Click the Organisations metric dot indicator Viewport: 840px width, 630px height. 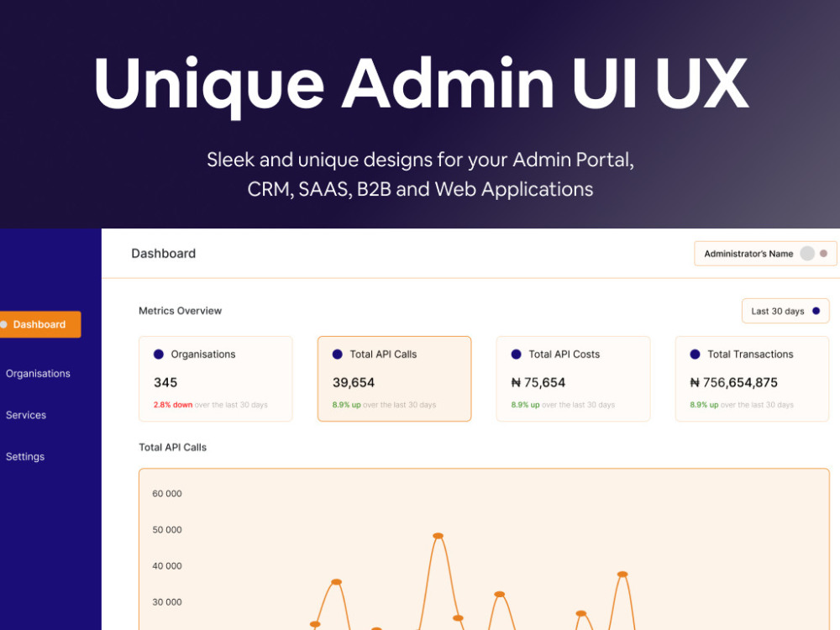(x=159, y=354)
